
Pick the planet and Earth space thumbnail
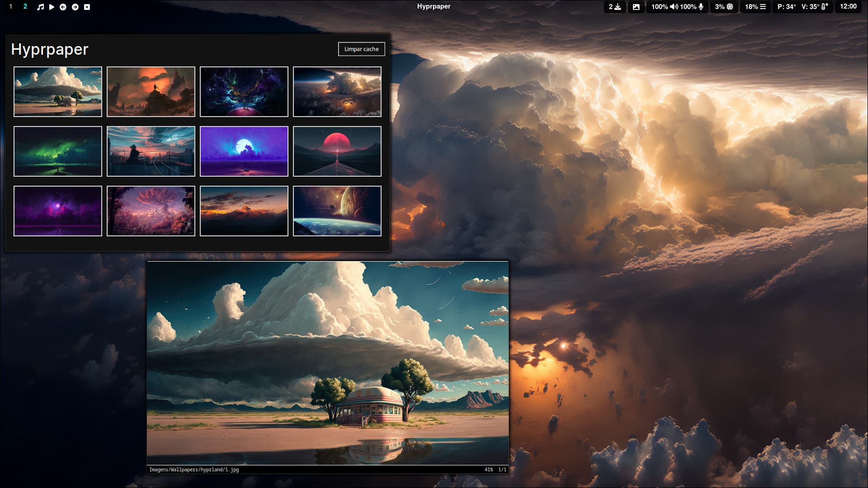(x=337, y=211)
